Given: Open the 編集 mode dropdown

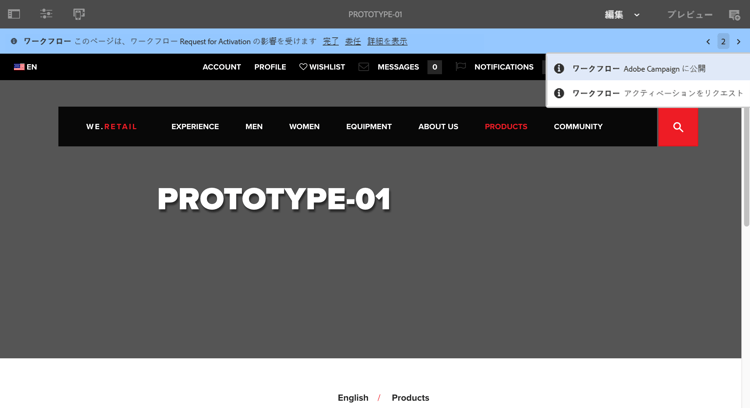Looking at the screenshot, I should click(622, 15).
